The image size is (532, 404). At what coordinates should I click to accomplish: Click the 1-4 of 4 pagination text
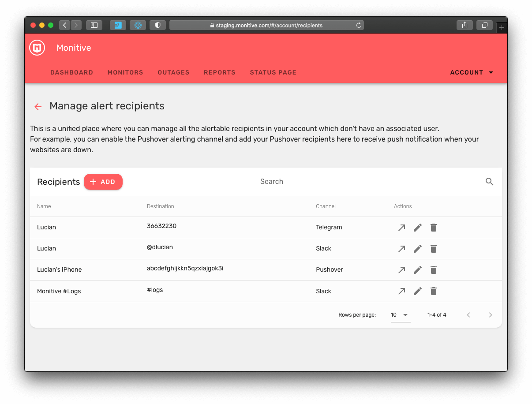point(437,315)
